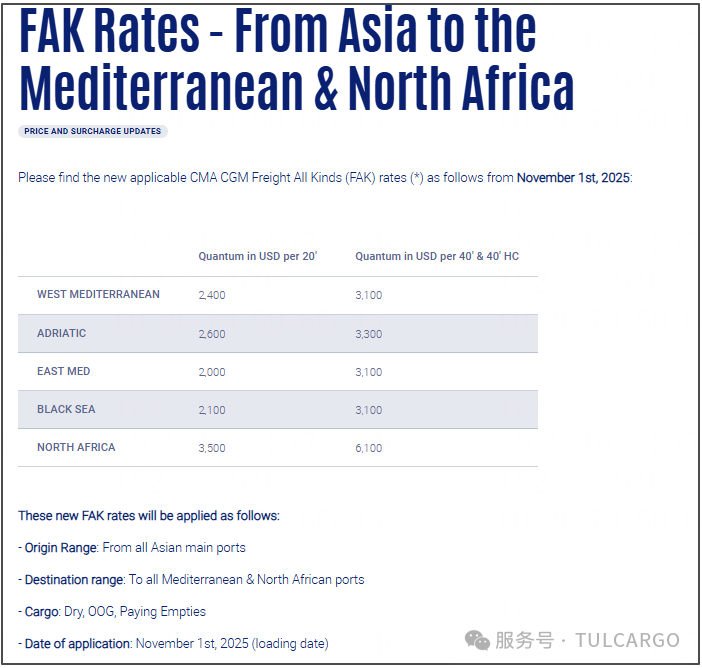702x668 pixels.
Task: Click the NORTH AFRICA row label
Action: [76, 447]
